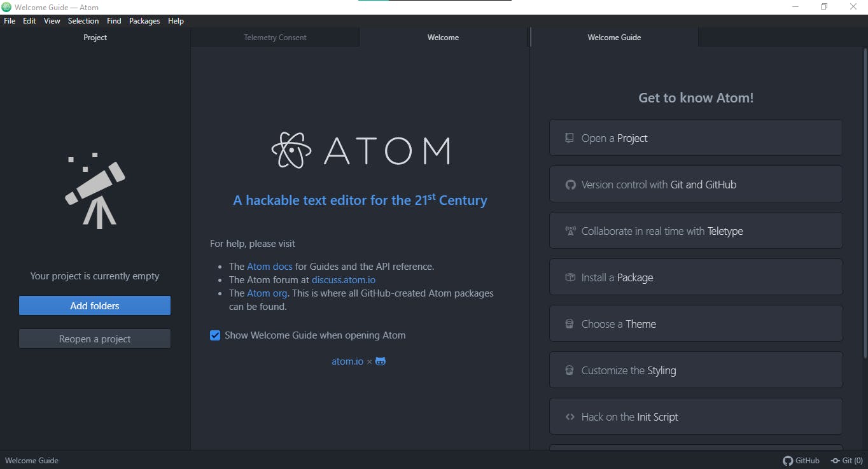This screenshot has width=868, height=469.
Task: Click the broadcast icon on Teletype card
Action: [570, 231]
